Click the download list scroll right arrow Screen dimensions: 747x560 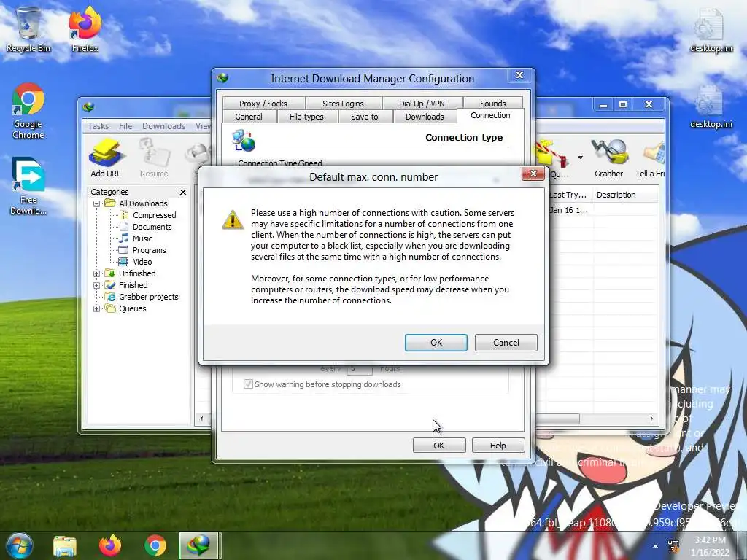click(x=651, y=419)
